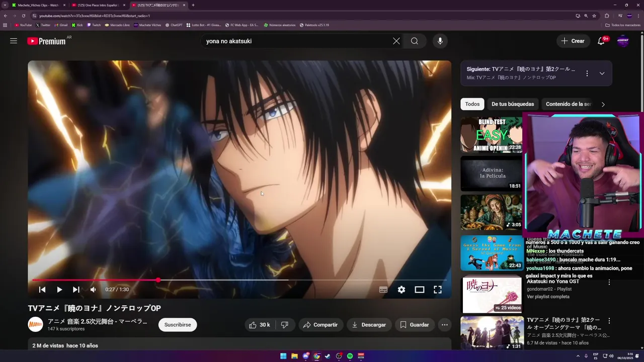Toggle subtitles in the player

(383, 290)
